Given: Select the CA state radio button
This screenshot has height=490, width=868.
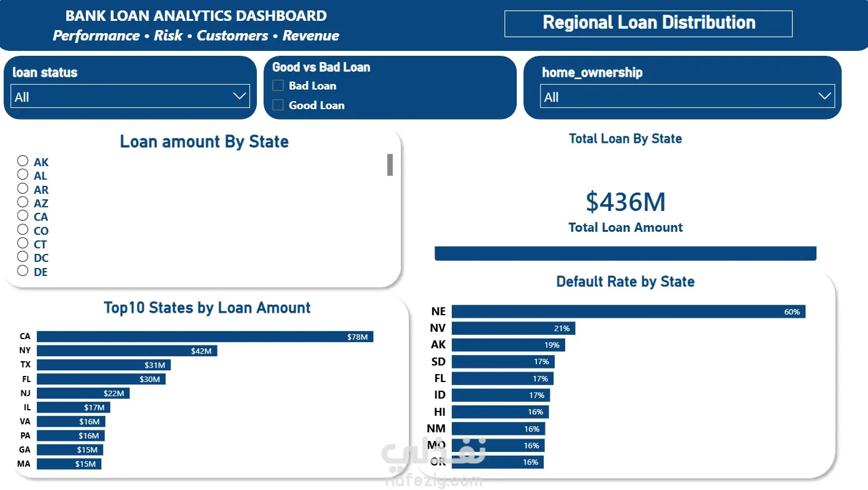Looking at the screenshot, I should (23, 215).
